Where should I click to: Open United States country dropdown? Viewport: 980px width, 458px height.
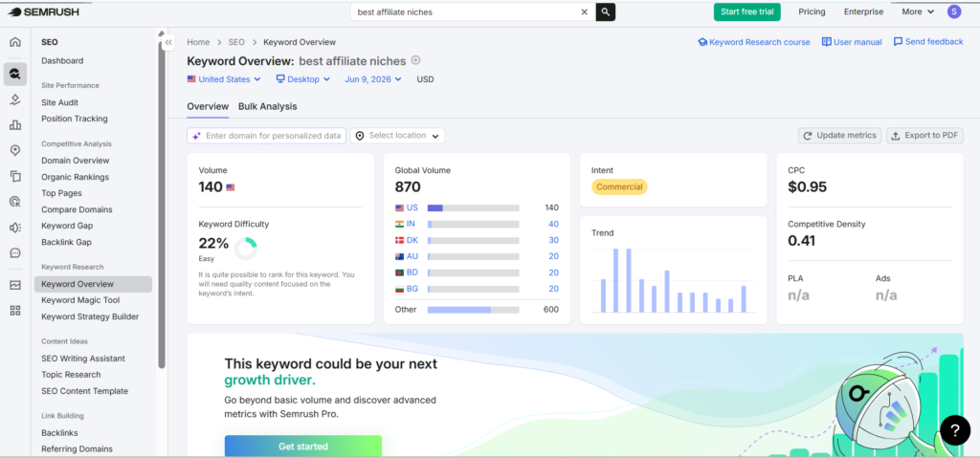226,79
